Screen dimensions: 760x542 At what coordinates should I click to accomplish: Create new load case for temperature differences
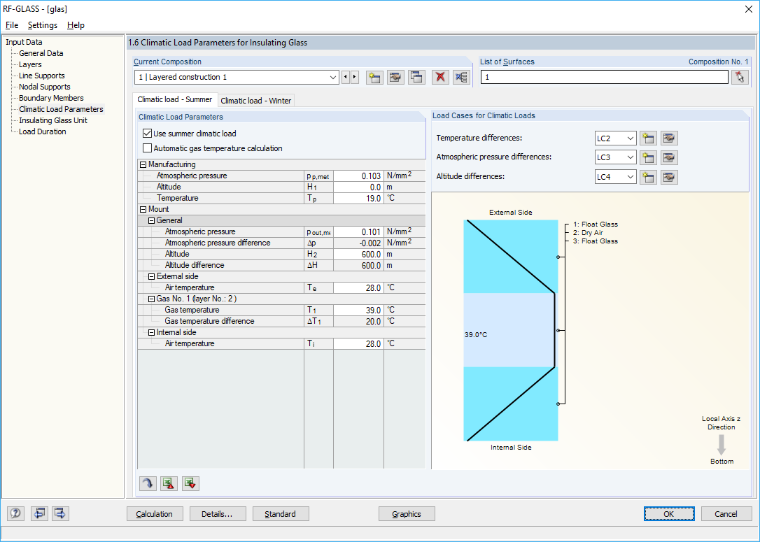tap(648, 139)
